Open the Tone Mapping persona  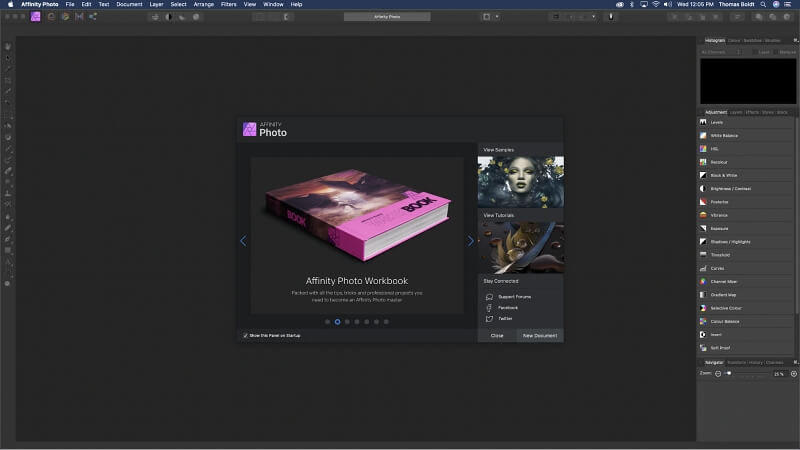click(x=79, y=16)
